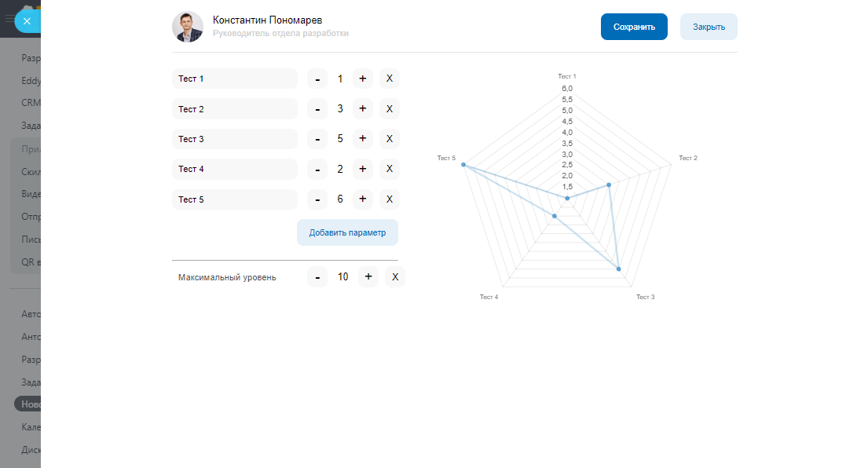Click the Тест 4 name field
This screenshot has width=868, height=468.
click(234, 169)
